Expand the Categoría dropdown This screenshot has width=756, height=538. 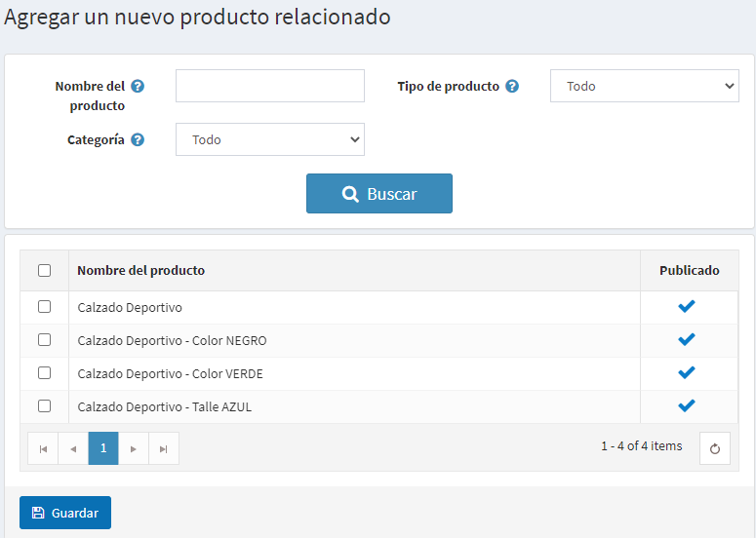coord(270,139)
